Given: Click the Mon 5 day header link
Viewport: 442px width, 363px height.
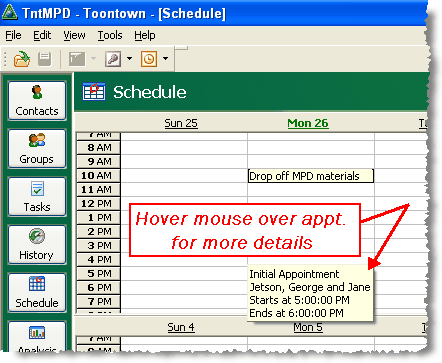Looking at the screenshot, I should pyautogui.click(x=308, y=327).
